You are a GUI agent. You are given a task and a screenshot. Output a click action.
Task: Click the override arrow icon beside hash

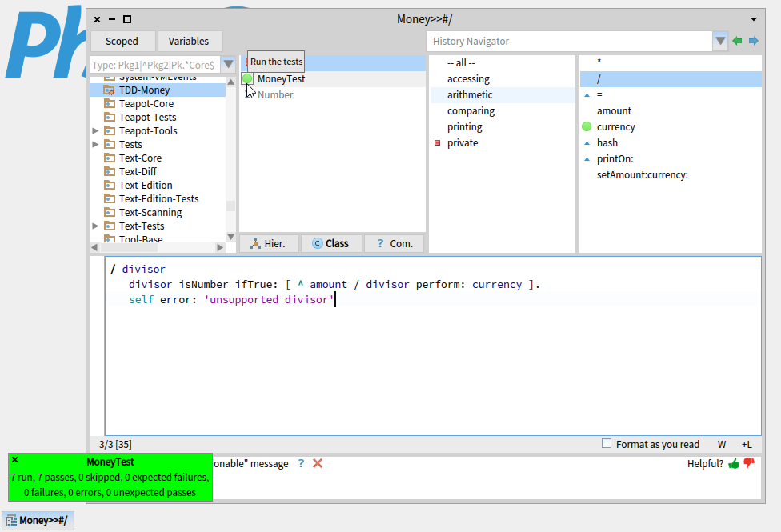point(587,143)
